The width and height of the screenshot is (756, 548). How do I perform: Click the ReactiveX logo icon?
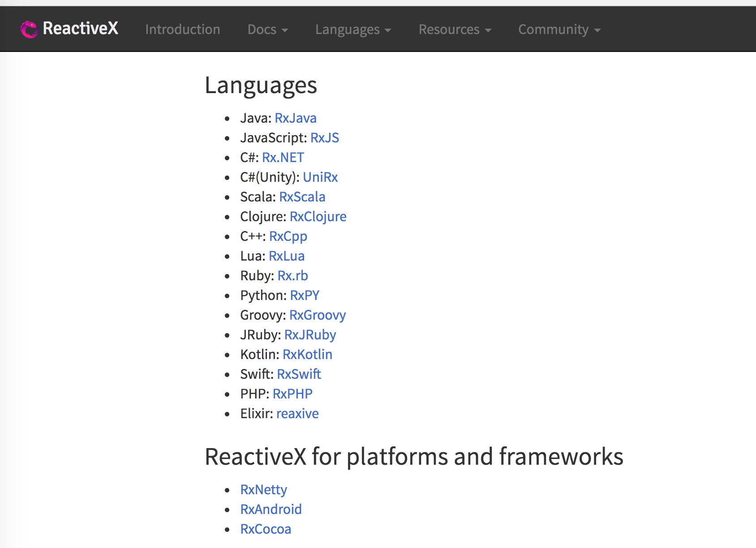(29, 30)
